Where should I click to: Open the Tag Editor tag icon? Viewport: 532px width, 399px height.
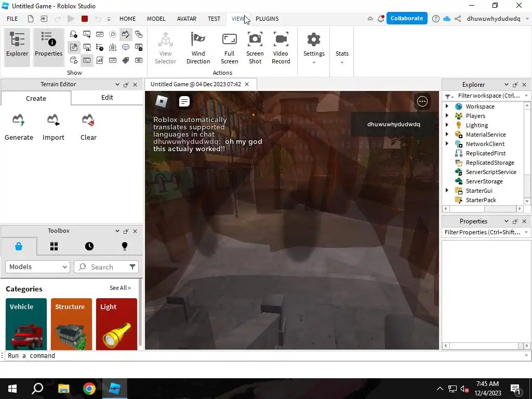(x=126, y=60)
